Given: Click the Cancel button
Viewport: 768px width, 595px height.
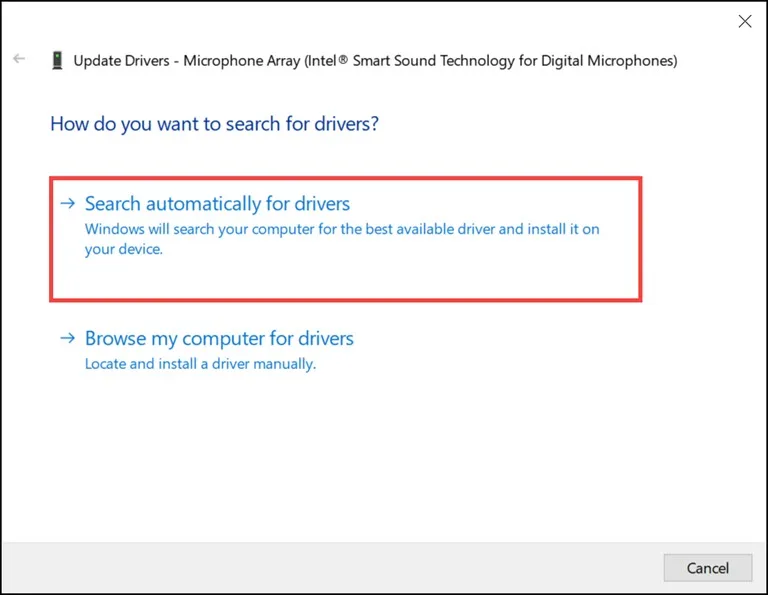Looking at the screenshot, I should (x=708, y=568).
